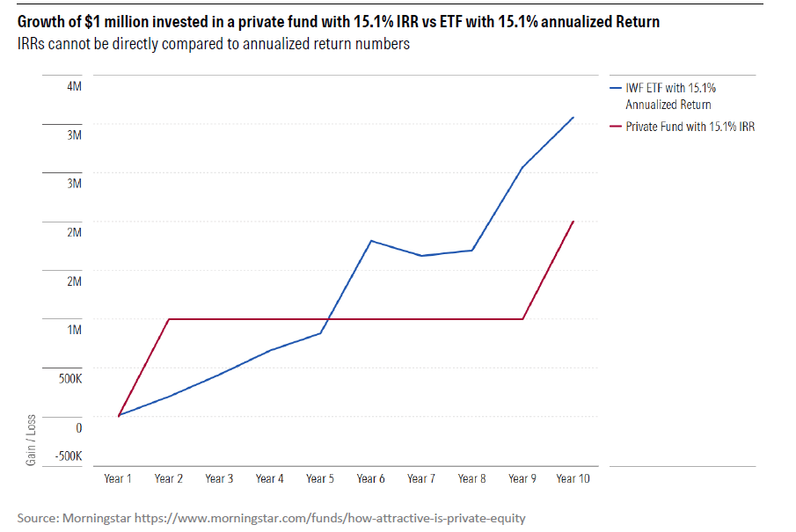The image size is (796, 532).
Task: Select the Private Fund 15.1% IRR legend label
Action: pyautogui.click(x=690, y=127)
